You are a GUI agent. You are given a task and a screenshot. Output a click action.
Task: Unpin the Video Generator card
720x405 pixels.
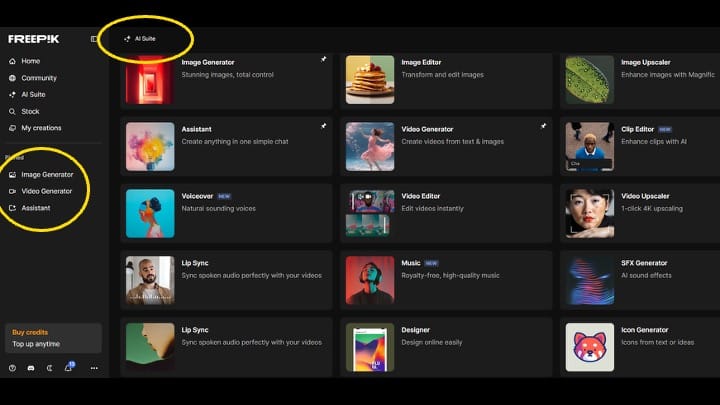point(543,127)
